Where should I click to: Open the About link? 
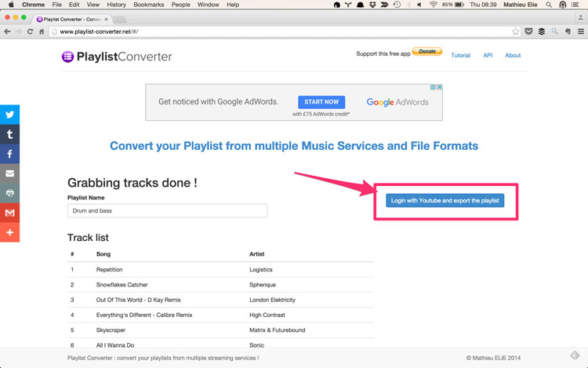[x=513, y=55]
